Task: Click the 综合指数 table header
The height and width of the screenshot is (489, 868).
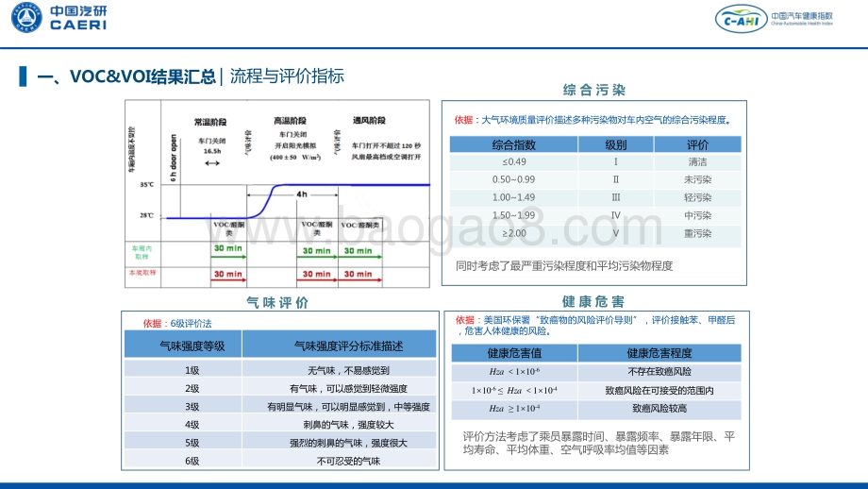Action: (x=513, y=144)
